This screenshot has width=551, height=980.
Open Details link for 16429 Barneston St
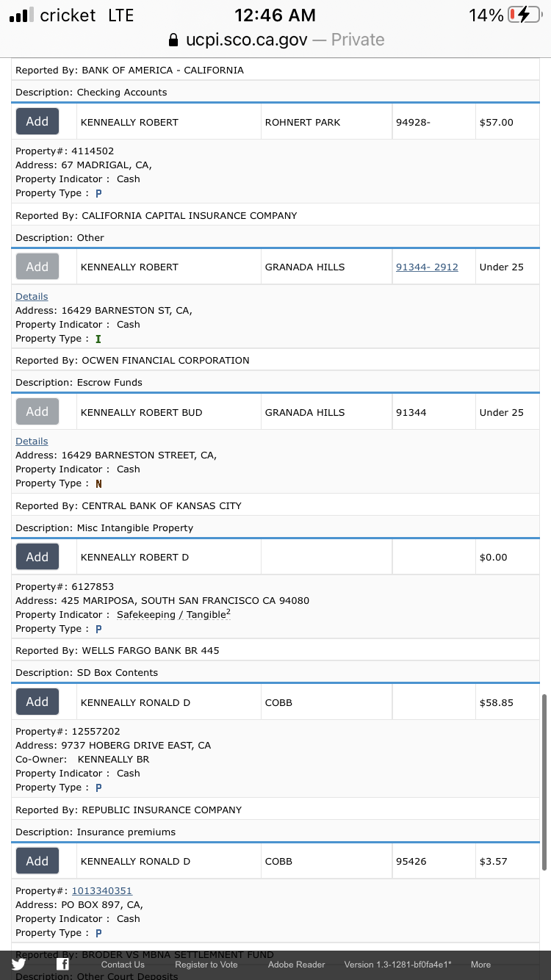tap(32, 296)
